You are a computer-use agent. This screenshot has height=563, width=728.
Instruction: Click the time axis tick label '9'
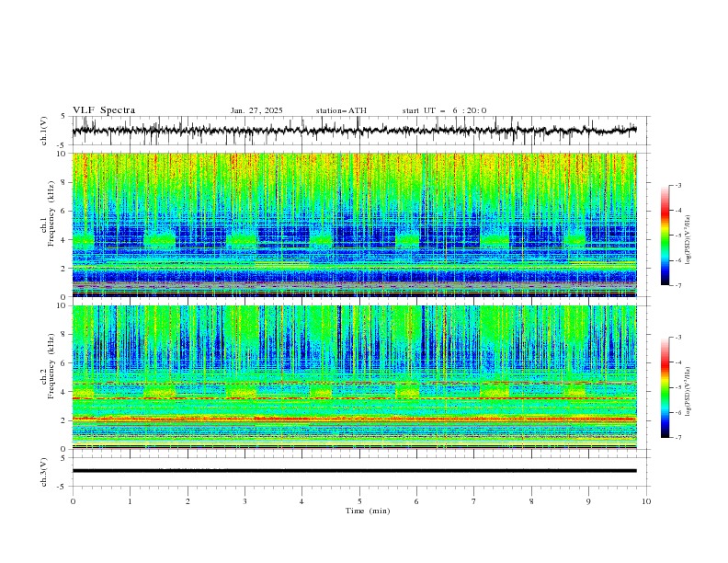[x=588, y=501]
